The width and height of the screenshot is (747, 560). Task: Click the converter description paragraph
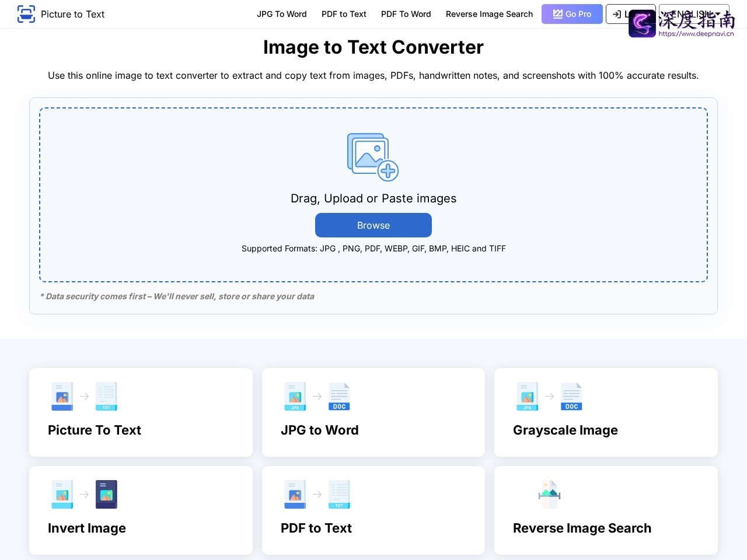click(x=373, y=75)
